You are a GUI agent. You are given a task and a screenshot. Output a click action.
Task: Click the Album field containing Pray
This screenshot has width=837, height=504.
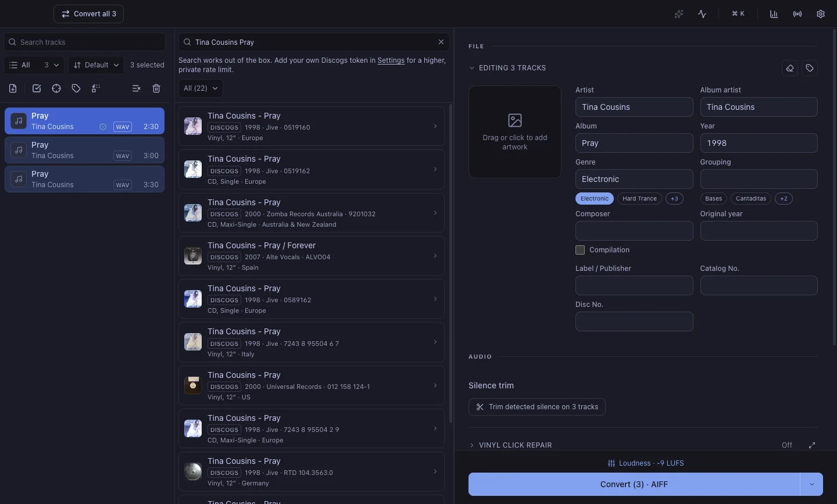coord(634,143)
